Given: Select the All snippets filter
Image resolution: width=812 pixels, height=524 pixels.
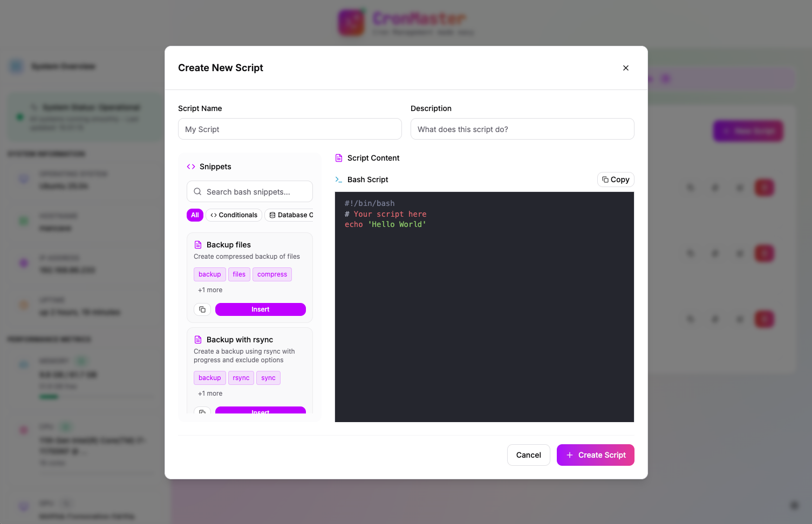Looking at the screenshot, I should click(195, 215).
